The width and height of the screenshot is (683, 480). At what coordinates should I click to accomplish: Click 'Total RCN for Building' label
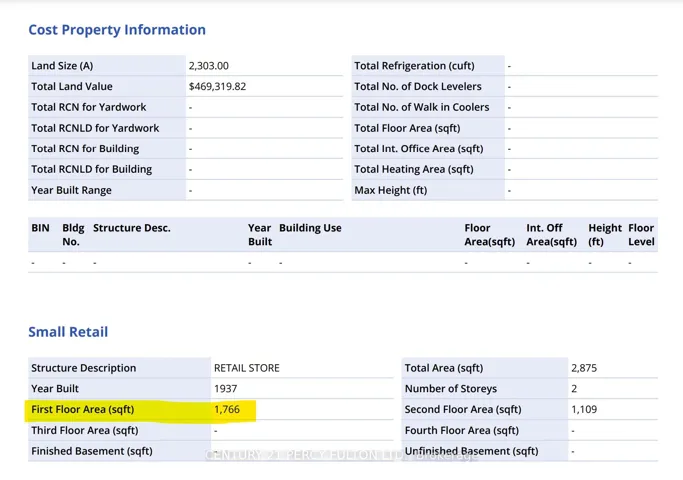pyautogui.click(x=85, y=149)
